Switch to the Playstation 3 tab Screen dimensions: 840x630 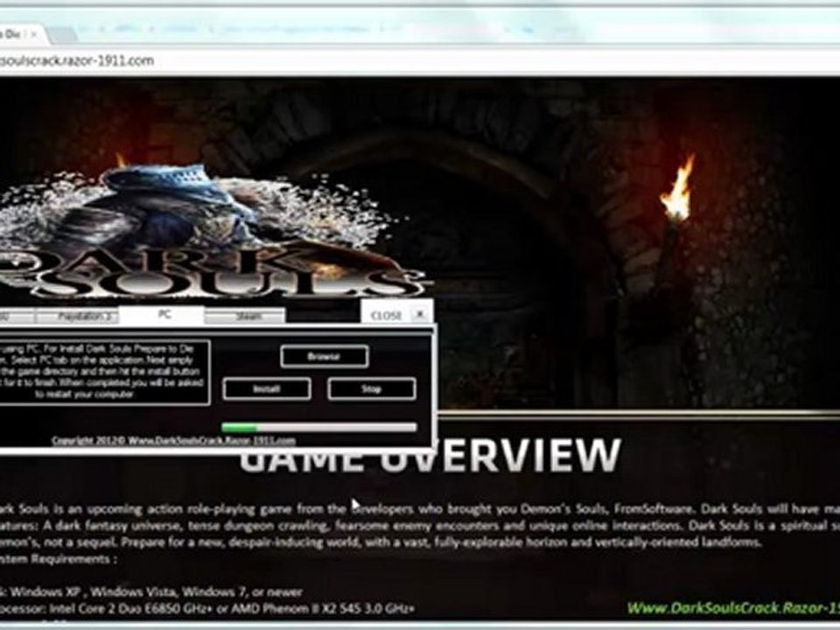tap(77, 316)
